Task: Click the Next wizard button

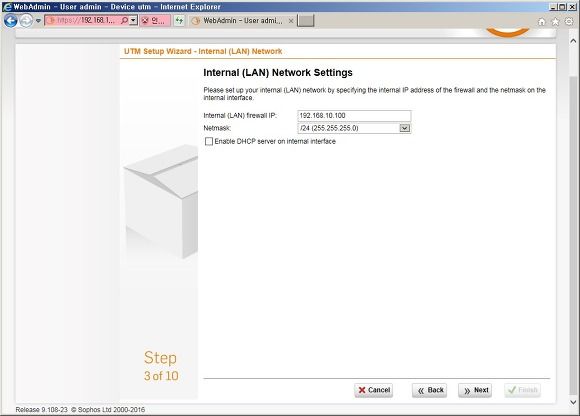Action: tap(475, 390)
